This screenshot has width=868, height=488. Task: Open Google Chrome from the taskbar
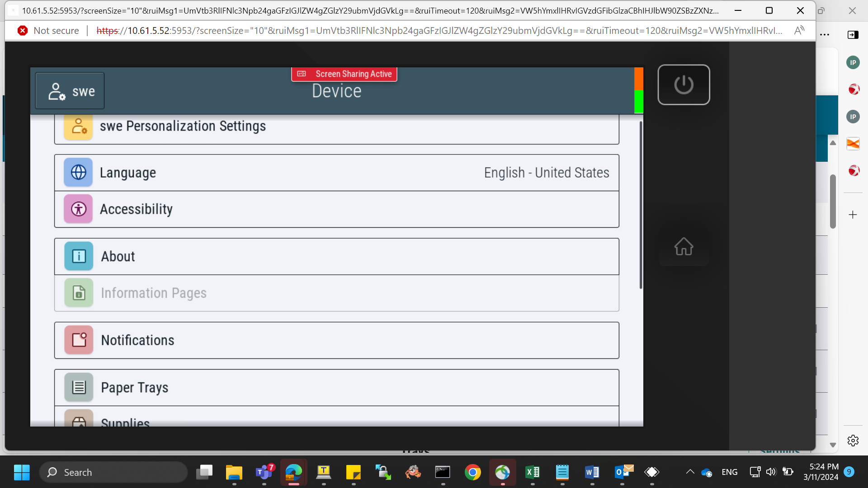point(472,472)
